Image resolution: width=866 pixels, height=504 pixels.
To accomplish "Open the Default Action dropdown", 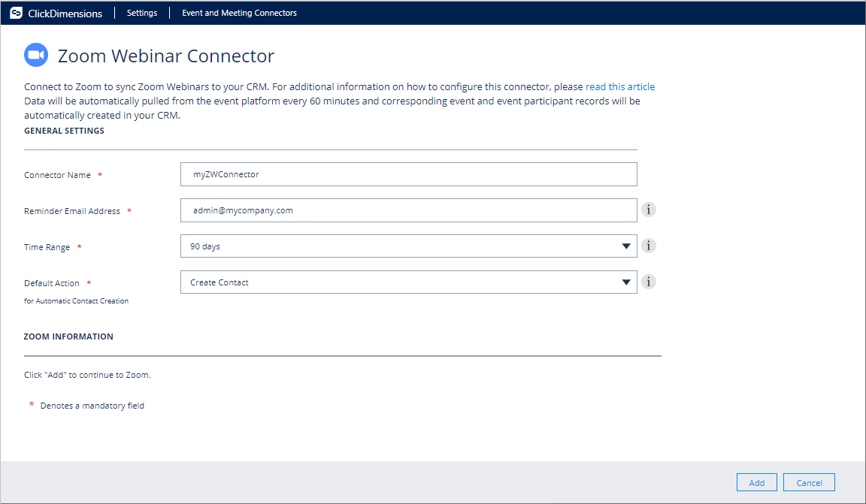I will [x=409, y=282].
